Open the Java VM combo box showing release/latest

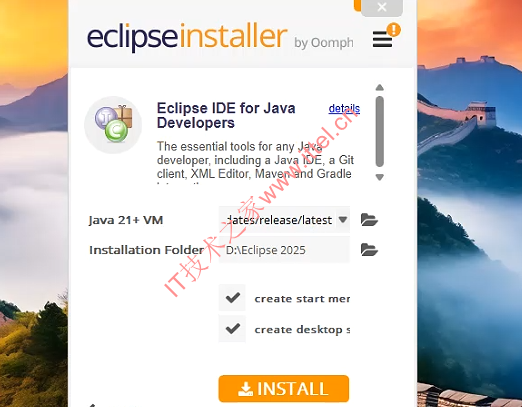pyautogui.click(x=284, y=220)
